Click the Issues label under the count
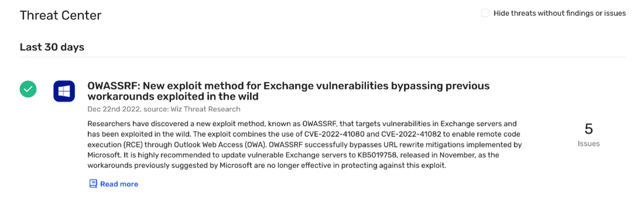The image size is (644, 212). pos(589,143)
